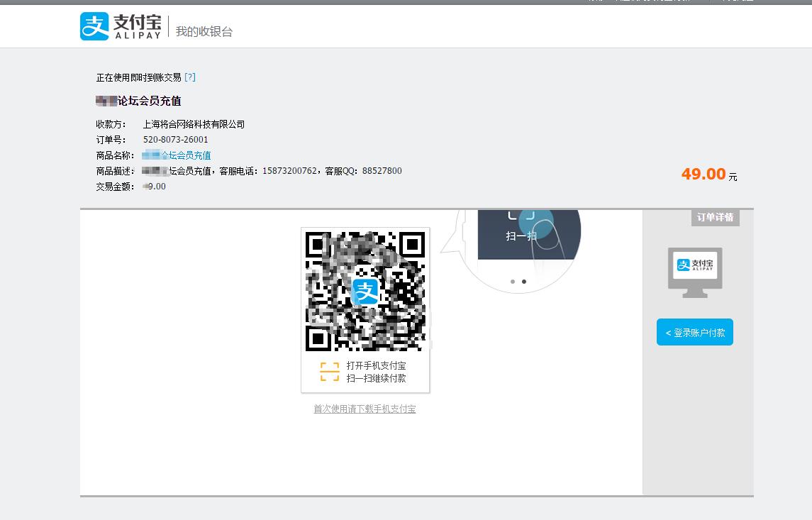Viewport: 812px width, 520px height.
Task: Click the 我的收银台 header title
Action: click(x=204, y=32)
